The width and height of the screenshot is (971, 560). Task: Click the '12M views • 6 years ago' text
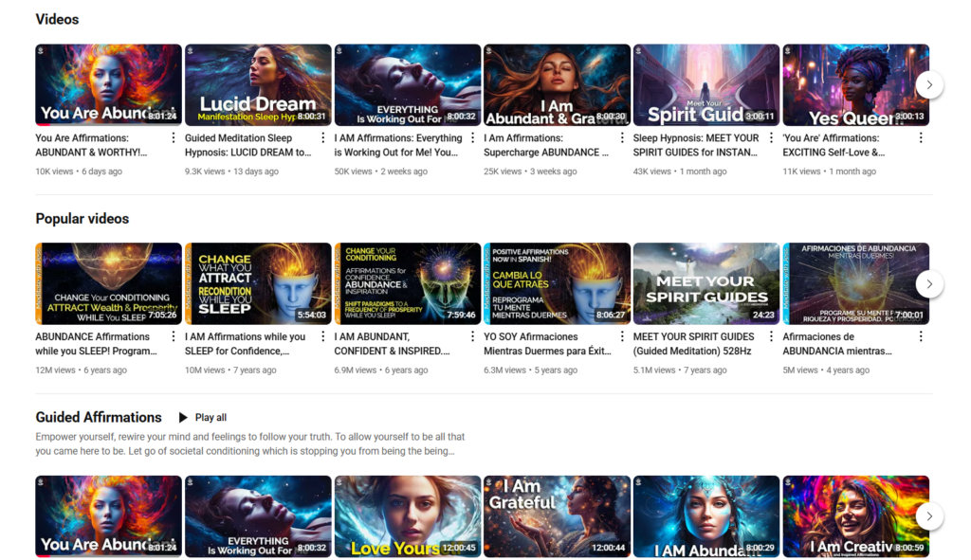tap(82, 370)
